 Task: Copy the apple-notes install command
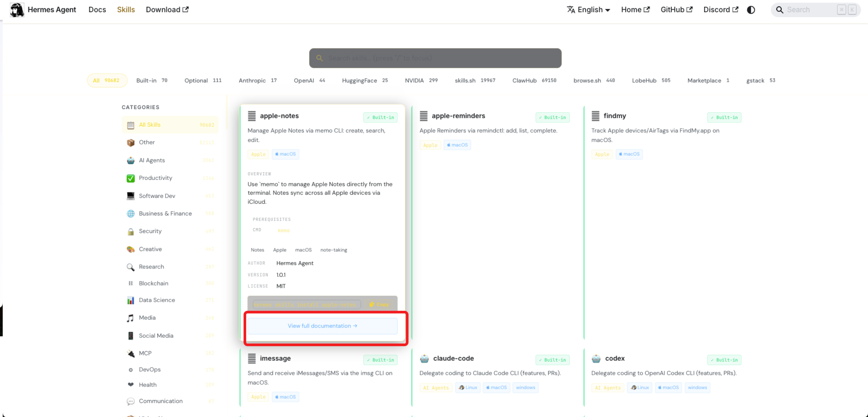379,304
